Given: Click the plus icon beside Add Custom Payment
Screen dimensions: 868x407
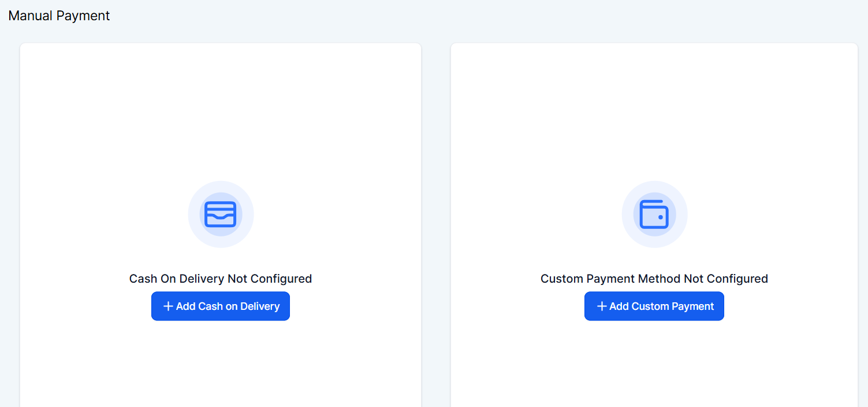Looking at the screenshot, I should 601,306.
